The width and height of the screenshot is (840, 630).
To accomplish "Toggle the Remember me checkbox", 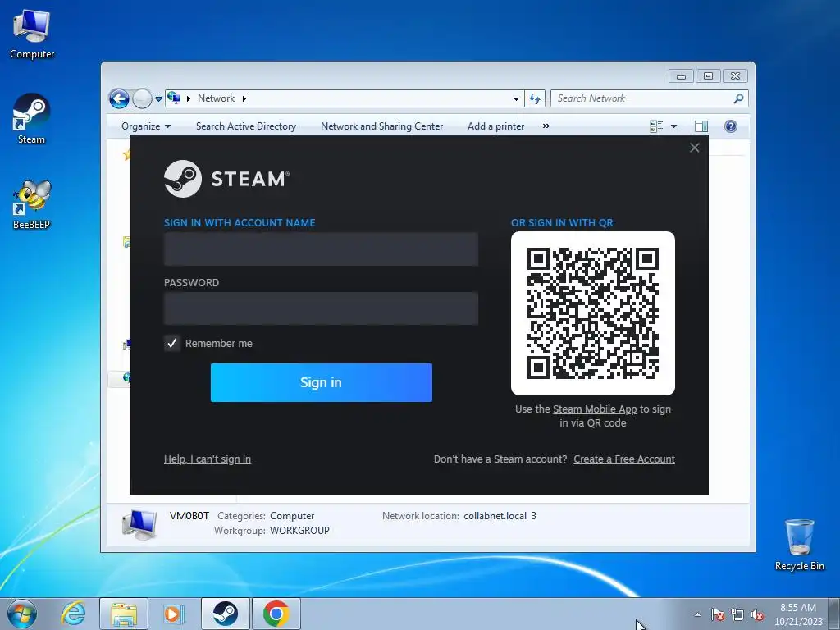I will [x=172, y=344].
